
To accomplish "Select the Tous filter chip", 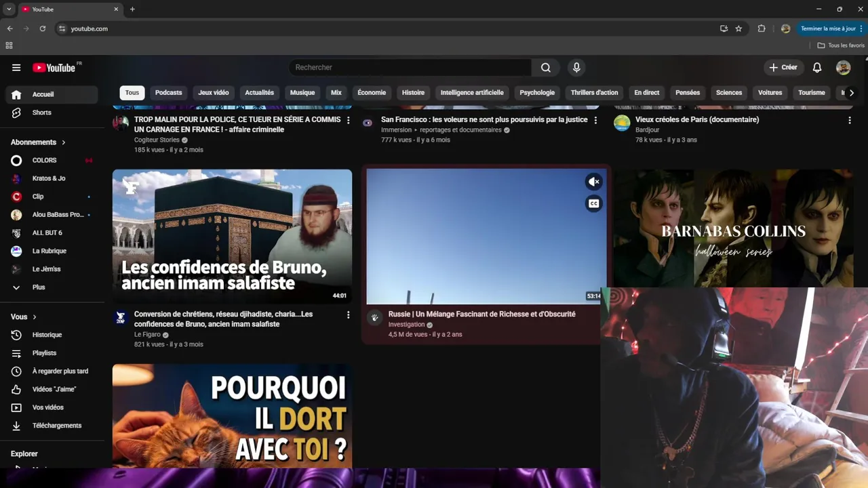I will 132,93.
